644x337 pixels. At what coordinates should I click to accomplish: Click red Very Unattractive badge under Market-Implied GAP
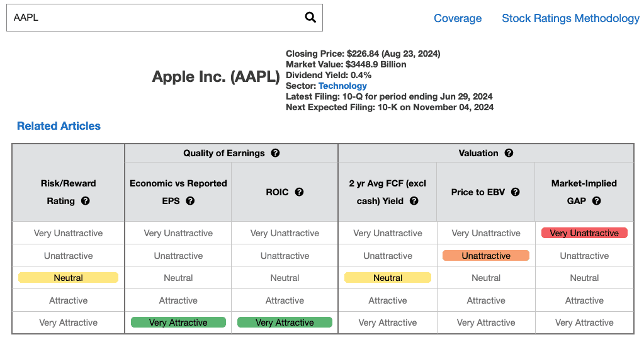584,233
